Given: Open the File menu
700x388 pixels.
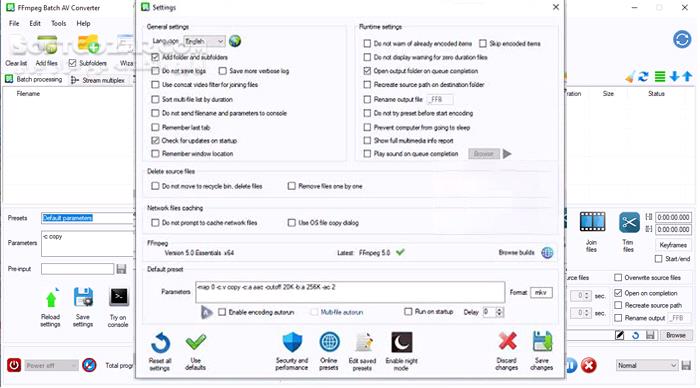Looking at the screenshot, I should 14,23.
